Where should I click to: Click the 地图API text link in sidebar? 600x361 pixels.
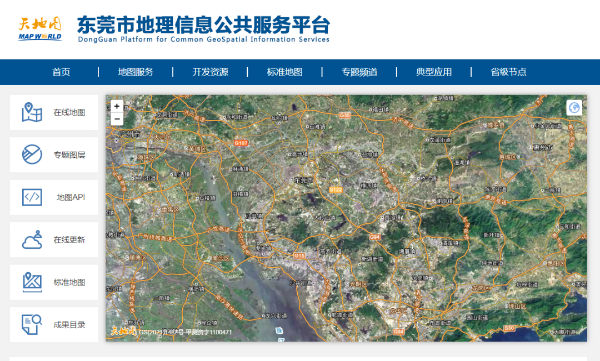[x=71, y=197]
